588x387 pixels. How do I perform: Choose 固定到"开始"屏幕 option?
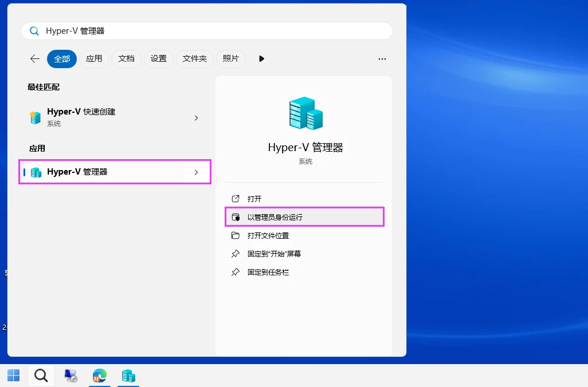[x=304, y=254]
